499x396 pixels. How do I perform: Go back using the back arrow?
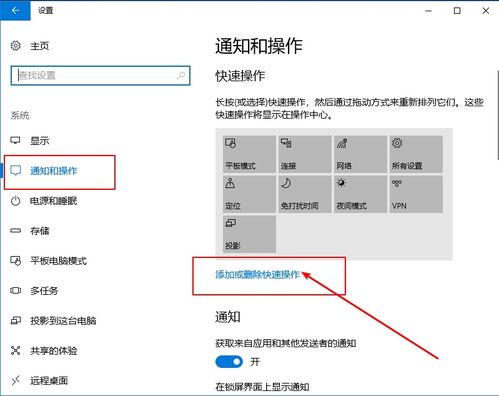coord(15,10)
